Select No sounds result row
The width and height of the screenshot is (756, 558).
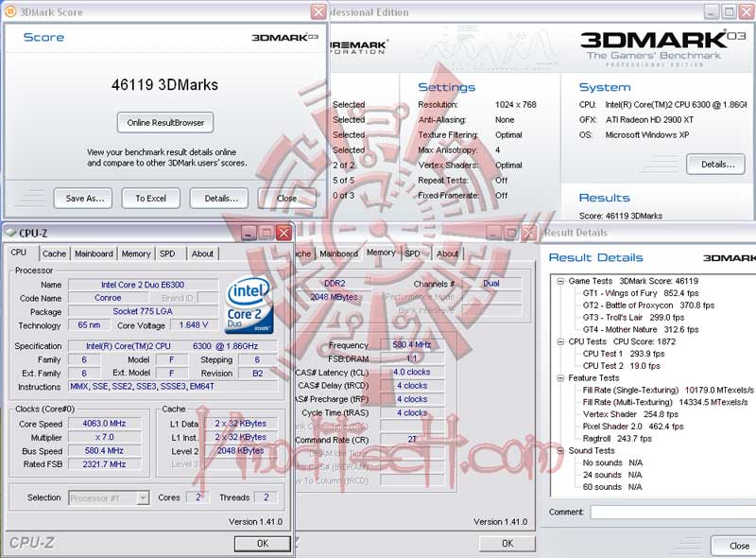tap(612, 462)
